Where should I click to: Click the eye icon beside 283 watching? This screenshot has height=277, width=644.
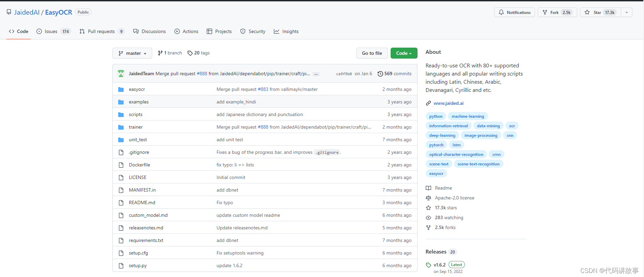pyautogui.click(x=428, y=218)
